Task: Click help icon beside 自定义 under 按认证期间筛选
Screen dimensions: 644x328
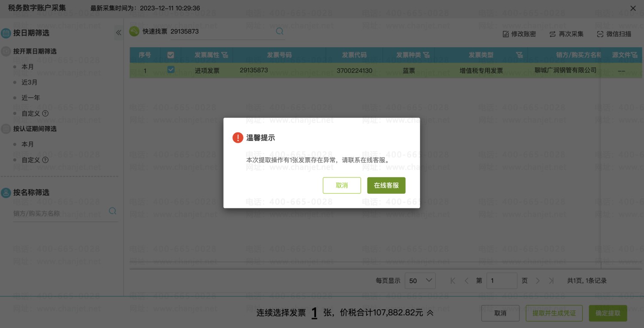Action: (45, 160)
